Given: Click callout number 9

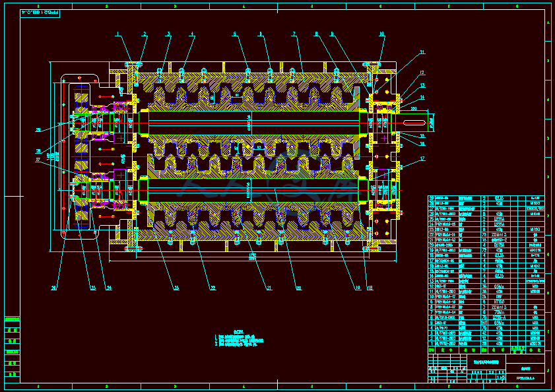Looking at the screenshot, I should [332, 34].
